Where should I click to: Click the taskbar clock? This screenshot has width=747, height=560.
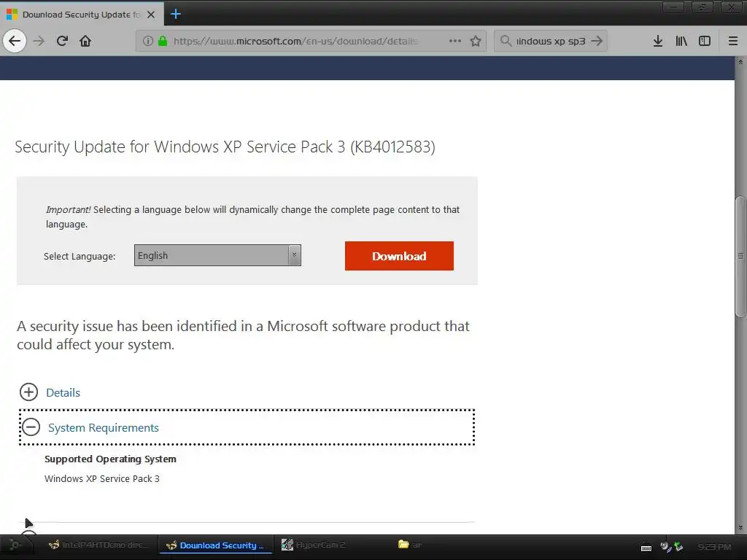click(714, 547)
